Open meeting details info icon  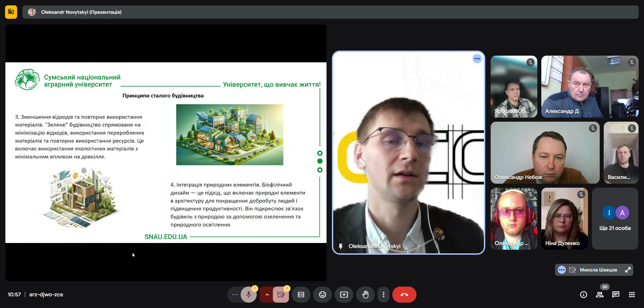point(584,295)
